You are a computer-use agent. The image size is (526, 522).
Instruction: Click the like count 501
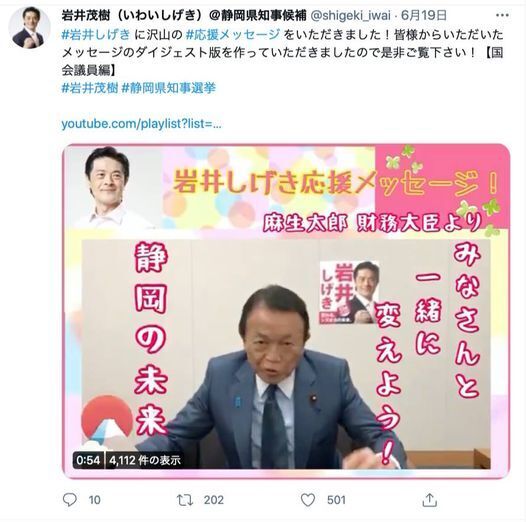pos(336,500)
